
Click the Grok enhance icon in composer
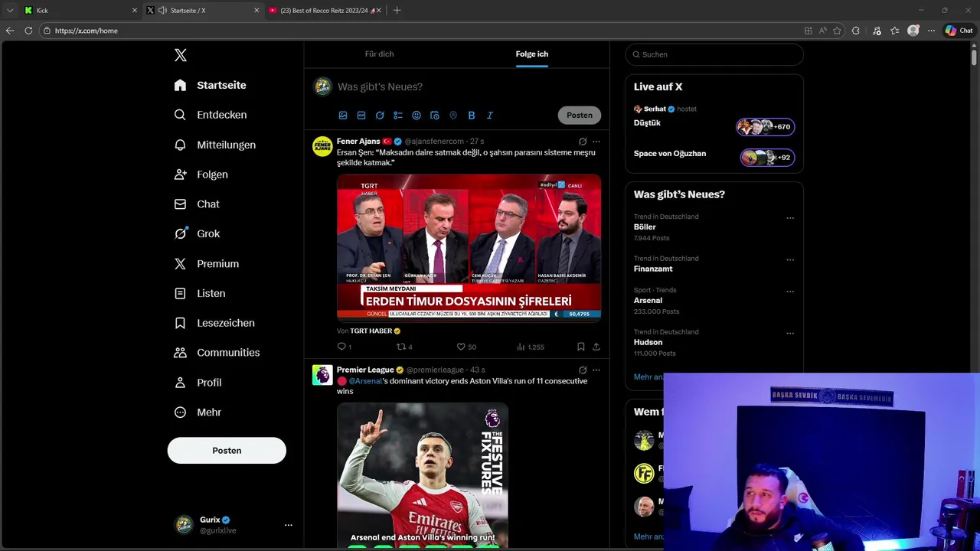coord(380,116)
